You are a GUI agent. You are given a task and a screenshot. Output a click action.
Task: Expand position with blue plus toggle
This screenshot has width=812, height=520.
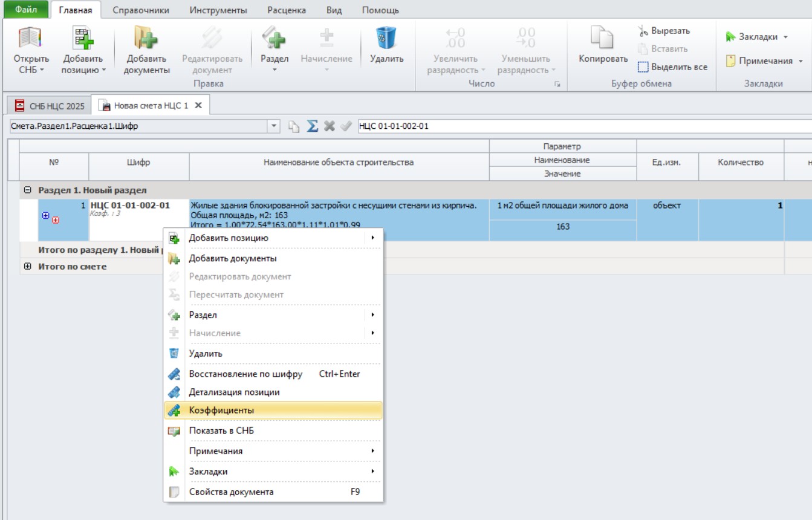point(45,215)
